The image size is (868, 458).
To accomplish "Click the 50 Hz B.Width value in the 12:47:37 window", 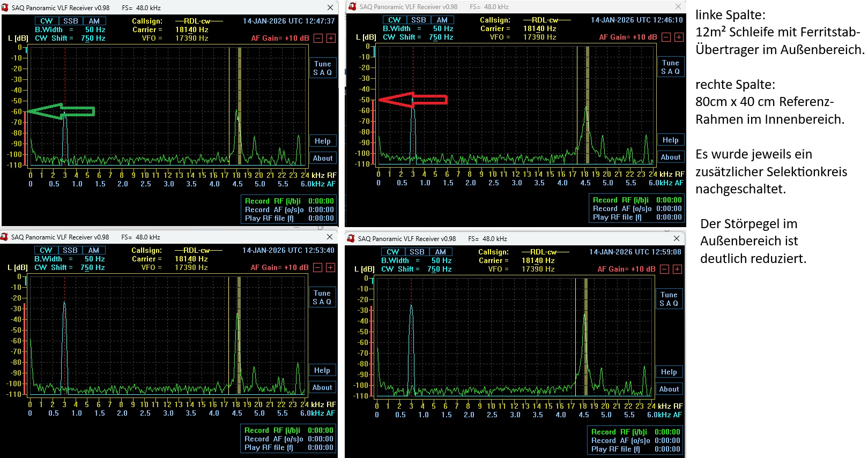I will coord(95,29).
